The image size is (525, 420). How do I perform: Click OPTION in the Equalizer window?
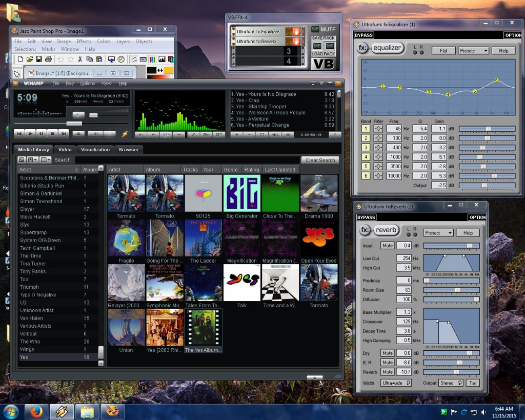(513, 35)
